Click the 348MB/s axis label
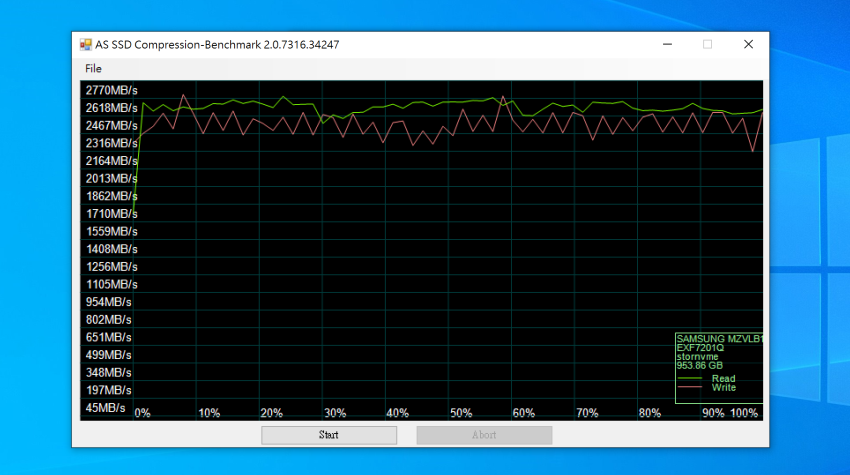 [x=108, y=373]
